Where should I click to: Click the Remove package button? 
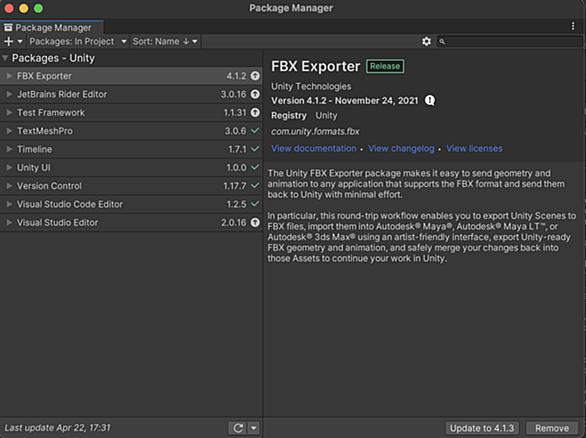click(552, 428)
